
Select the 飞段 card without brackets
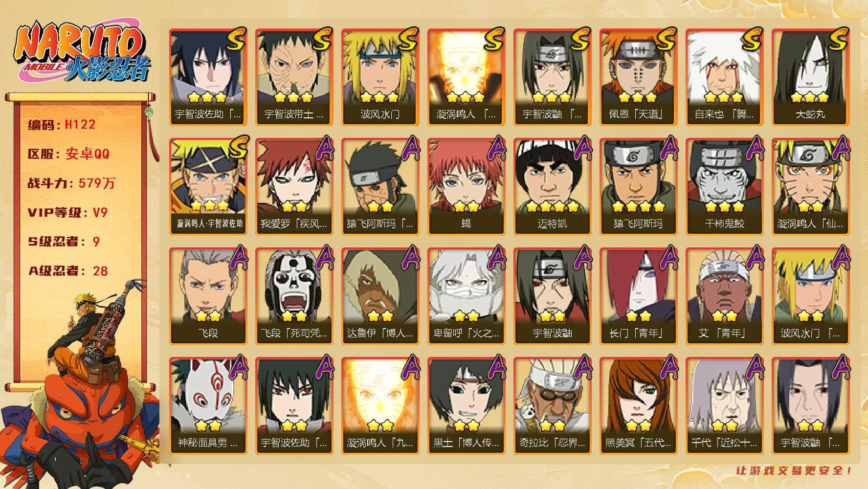coord(208,296)
